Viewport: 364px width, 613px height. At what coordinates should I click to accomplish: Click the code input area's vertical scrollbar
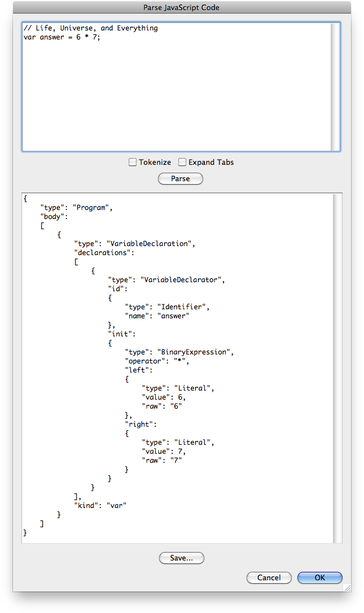[x=335, y=87]
